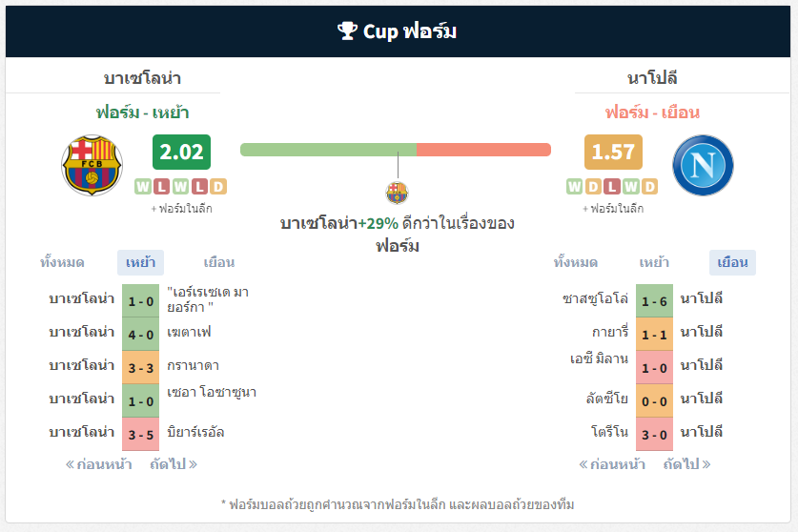Click the green-red form comparison bar
Image resolution: width=798 pixels, height=532 pixels.
[x=396, y=150]
